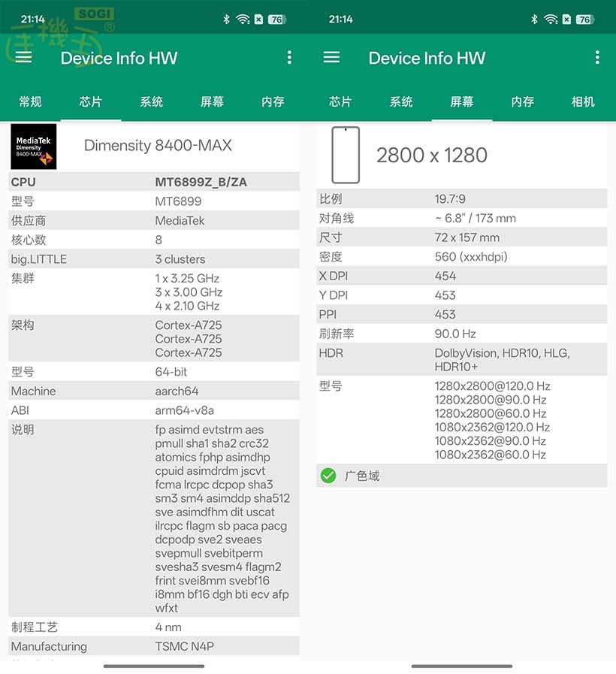Tap battery indicator on right status bar
The width and height of the screenshot is (616, 674).
[584, 19]
